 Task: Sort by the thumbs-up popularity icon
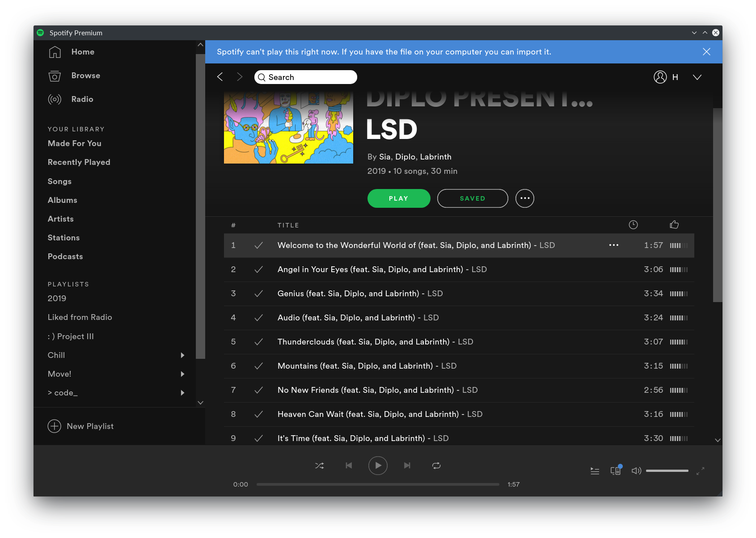point(674,225)
